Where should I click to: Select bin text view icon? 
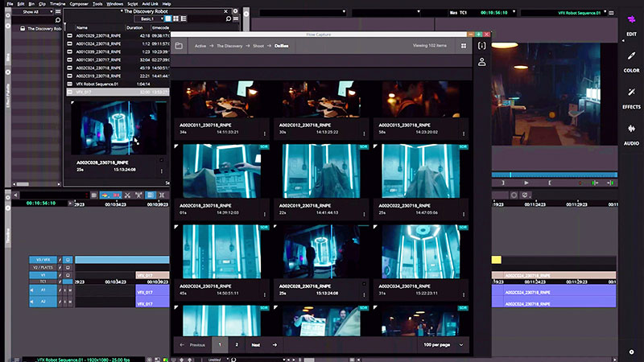pos(168,19)
